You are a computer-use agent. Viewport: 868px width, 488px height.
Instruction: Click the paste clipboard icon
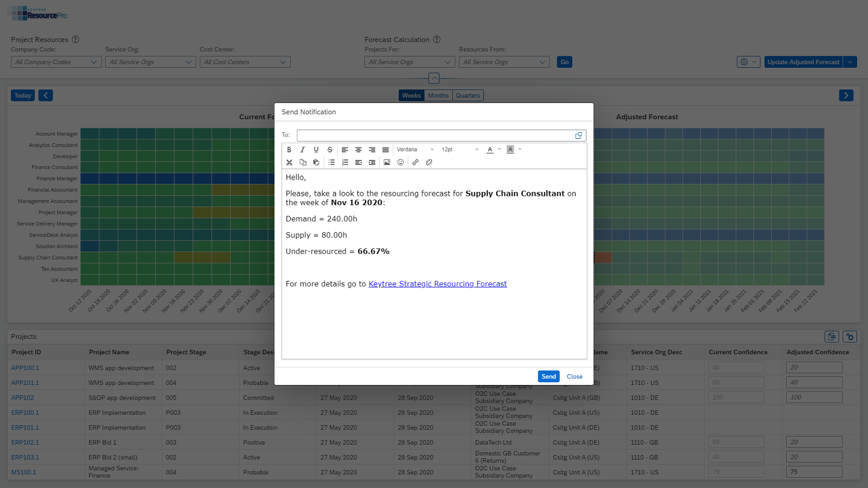click(316, 163)
